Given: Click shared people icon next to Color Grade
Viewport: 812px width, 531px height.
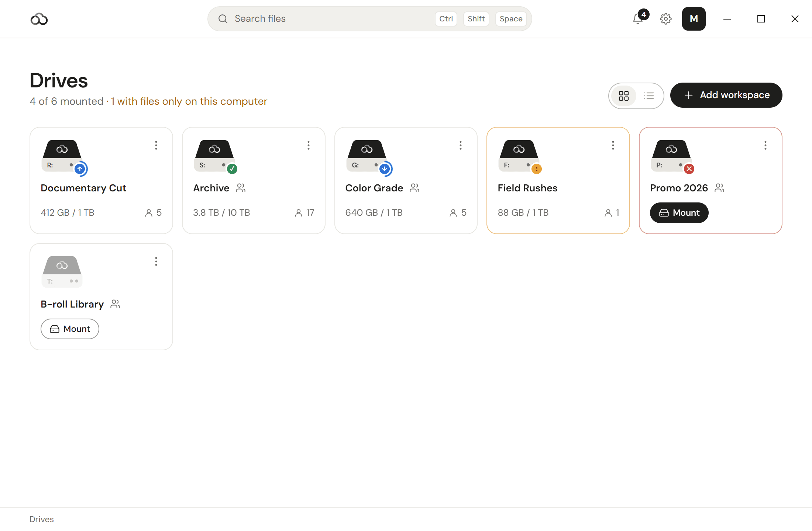Looking at the screenshot, I should click(414, 188).
